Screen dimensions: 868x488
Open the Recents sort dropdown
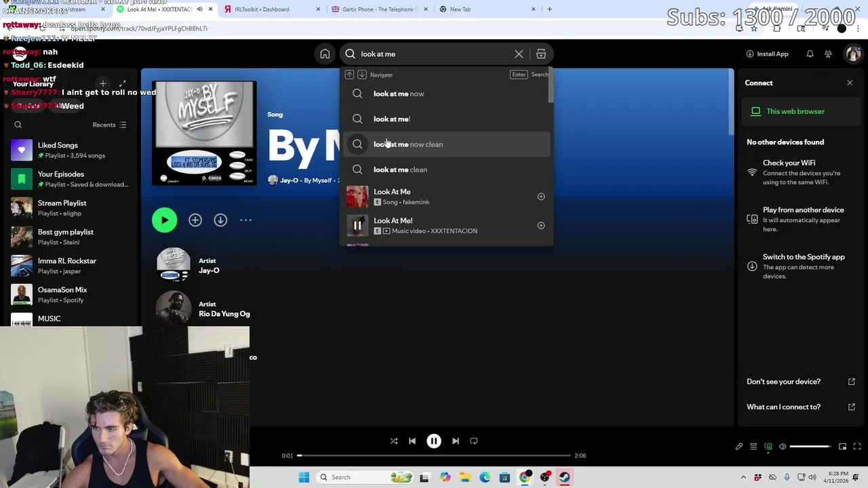pos(109,125)
